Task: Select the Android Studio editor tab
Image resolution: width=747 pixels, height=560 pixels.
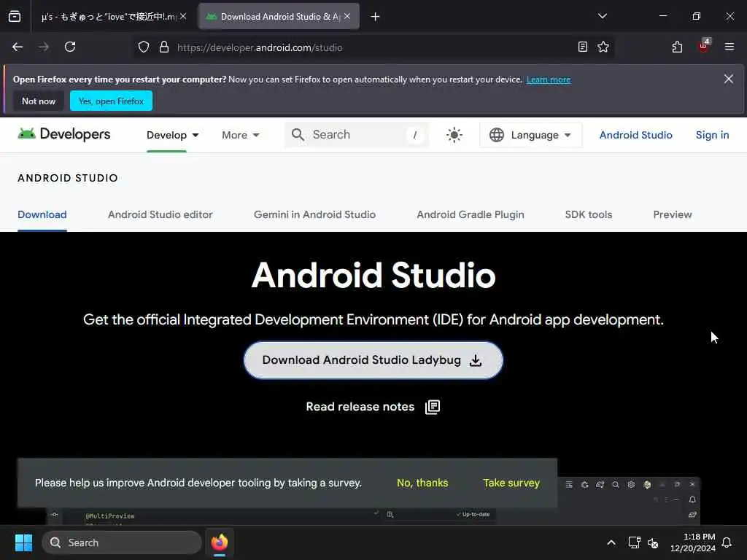Action: tap(160, 215)
